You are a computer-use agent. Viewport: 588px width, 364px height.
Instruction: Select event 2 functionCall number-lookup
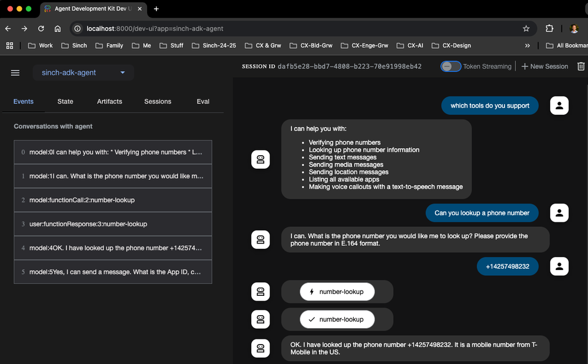(112, 200)
